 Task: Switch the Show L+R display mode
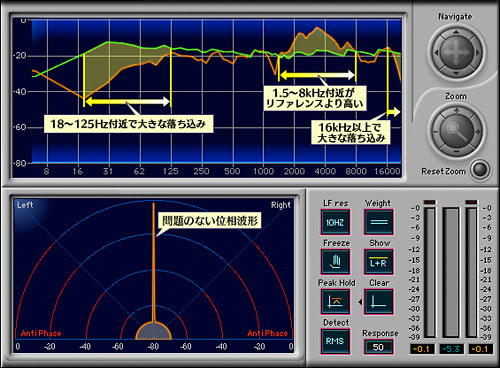[379, 261]
